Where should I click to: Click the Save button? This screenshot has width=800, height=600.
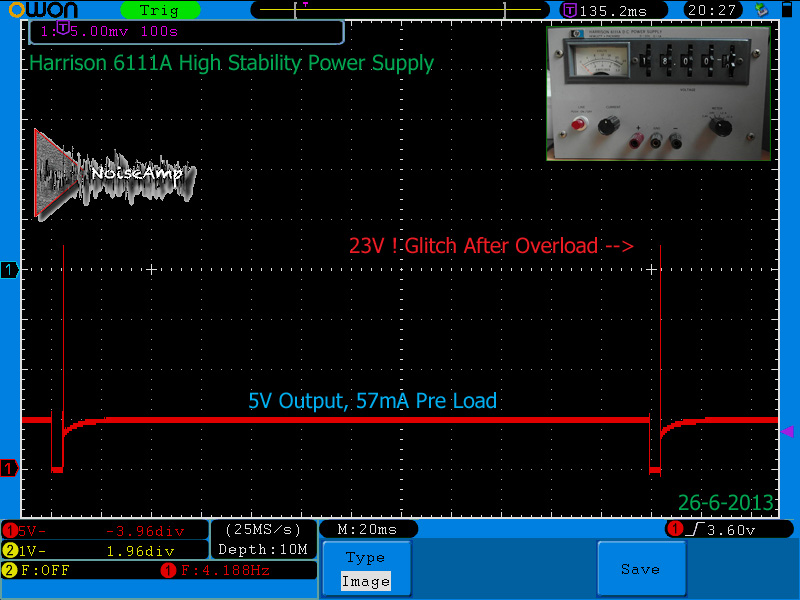[641, 568]
